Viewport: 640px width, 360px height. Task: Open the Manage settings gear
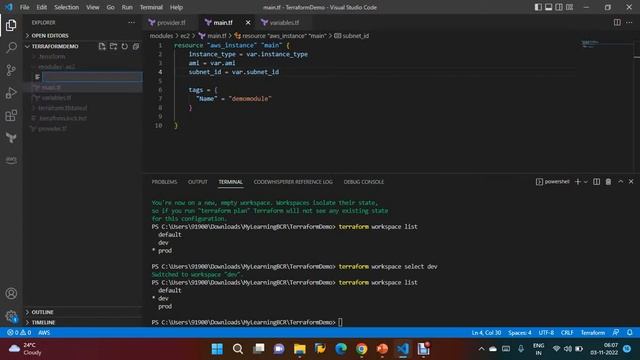pos(11,316)
